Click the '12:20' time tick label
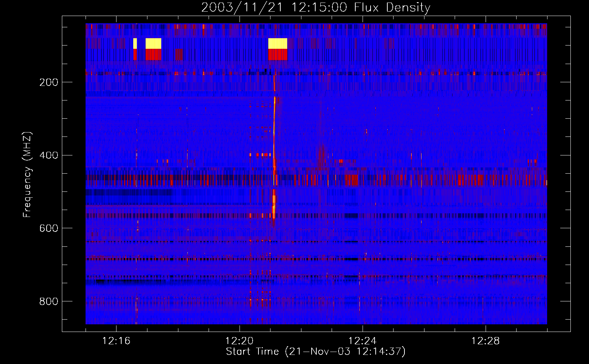Viewport: 589px width, 364px height. tap(239, 341)
